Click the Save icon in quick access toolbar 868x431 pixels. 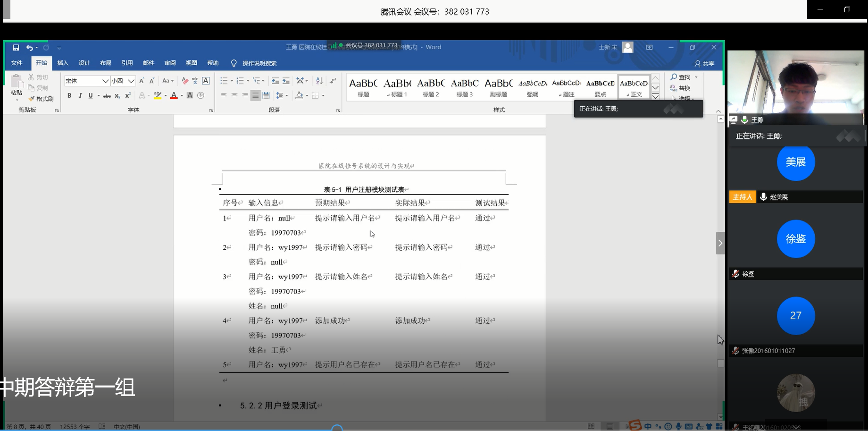coord(16,48)
